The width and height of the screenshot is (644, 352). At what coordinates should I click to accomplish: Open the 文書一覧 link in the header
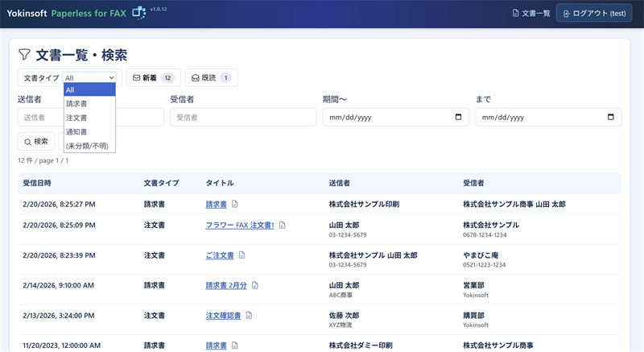coord(531,13)
